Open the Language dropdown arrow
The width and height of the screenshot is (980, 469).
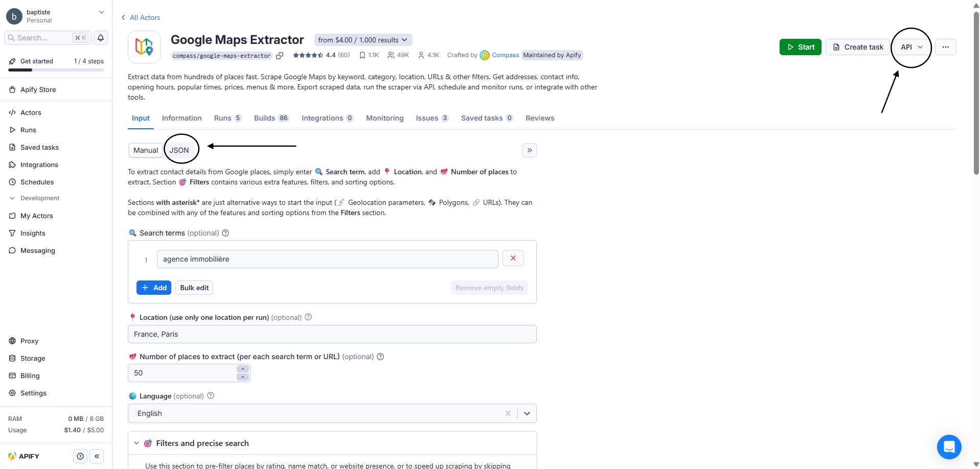click(527, 413)
